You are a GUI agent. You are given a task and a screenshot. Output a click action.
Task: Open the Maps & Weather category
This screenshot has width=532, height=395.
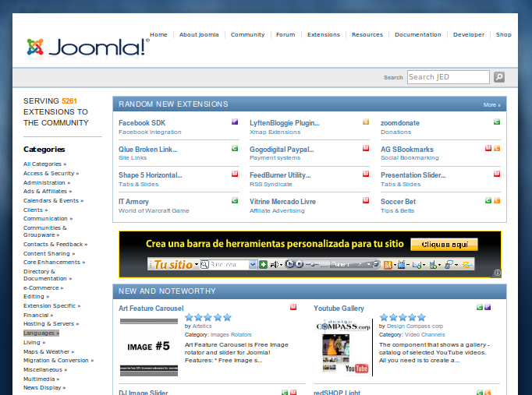pyautogui.click(x=48, y=351)
